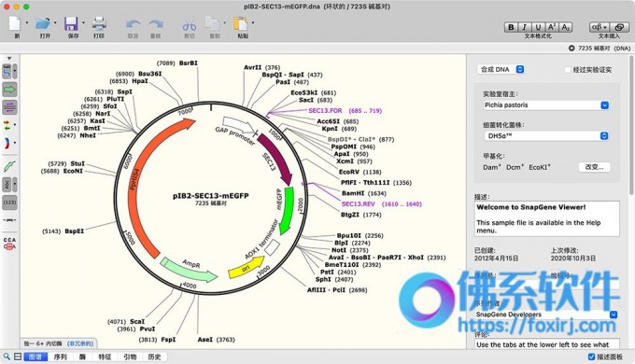Open the synthetic DNA type dropdown
The height and width of the screenshot is (364, 635).
coord(501,70)
